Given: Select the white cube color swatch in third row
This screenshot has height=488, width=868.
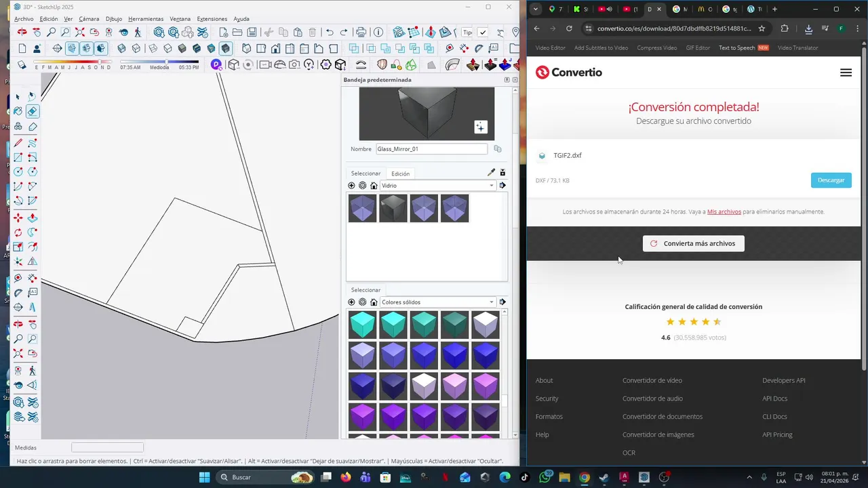Looking at the screenshot, I should tap(424, 386).
